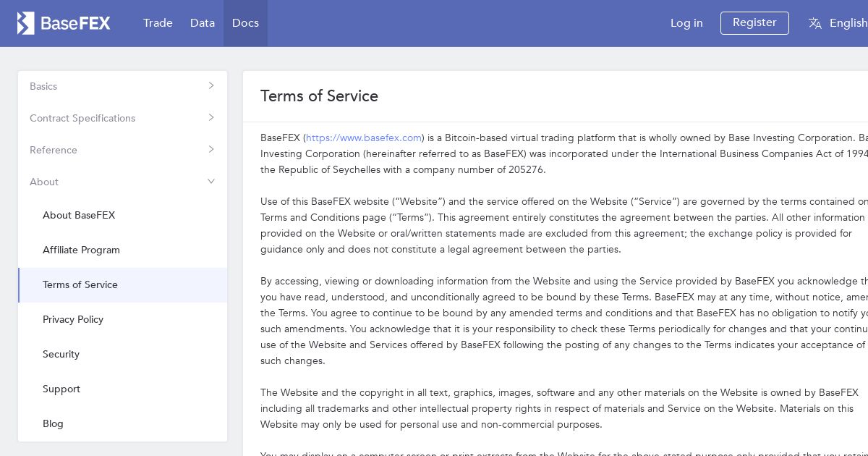Expand the Reference section chevron
The height and width of the screenshot is (456, 868).
[211, 149]
